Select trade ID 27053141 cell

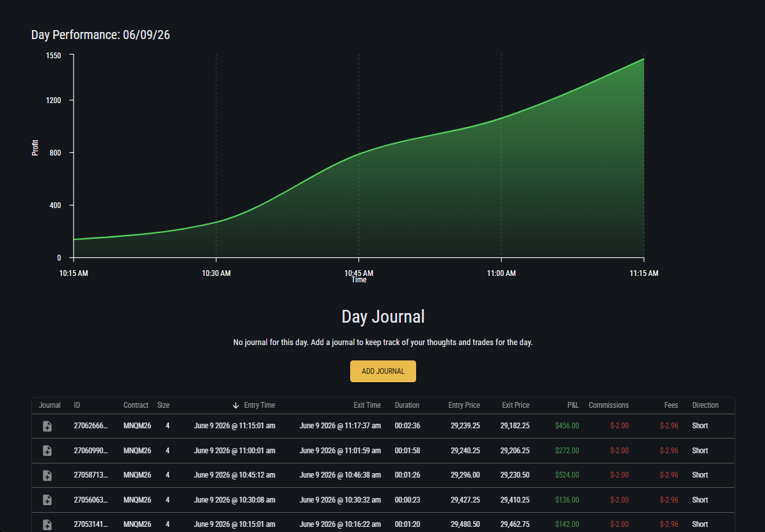pos(91,524)
